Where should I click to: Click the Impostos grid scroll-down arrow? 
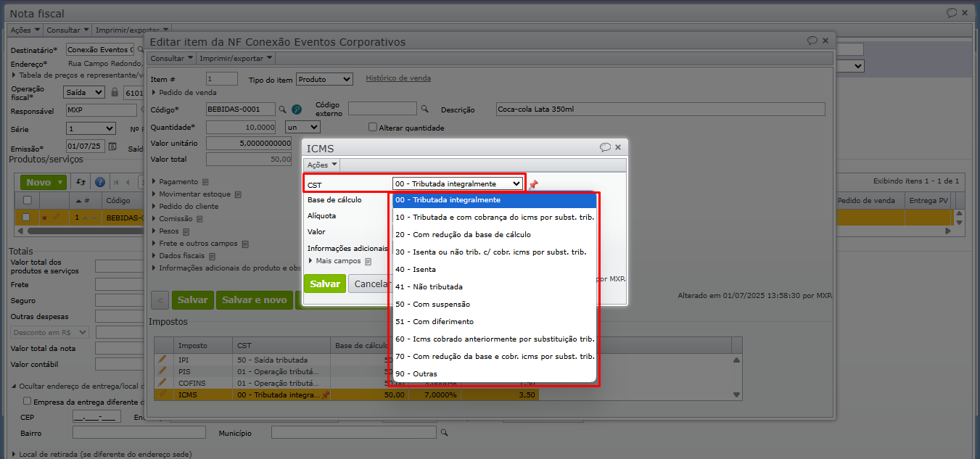(737, 395)
